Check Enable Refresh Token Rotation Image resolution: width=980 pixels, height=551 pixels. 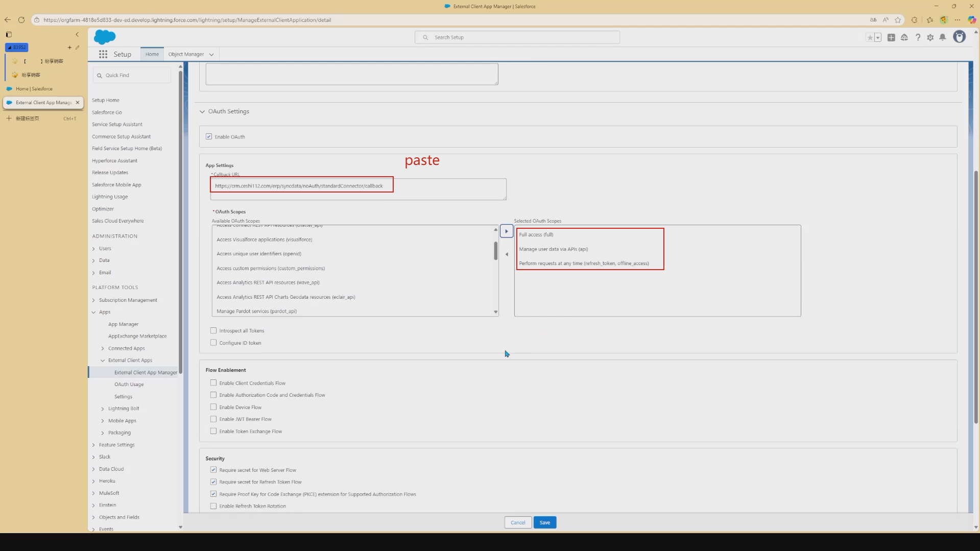point(213,506)
